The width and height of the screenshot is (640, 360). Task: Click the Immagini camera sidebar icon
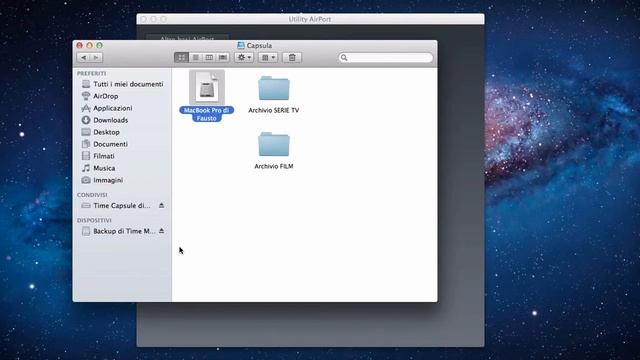pos(86,180)
